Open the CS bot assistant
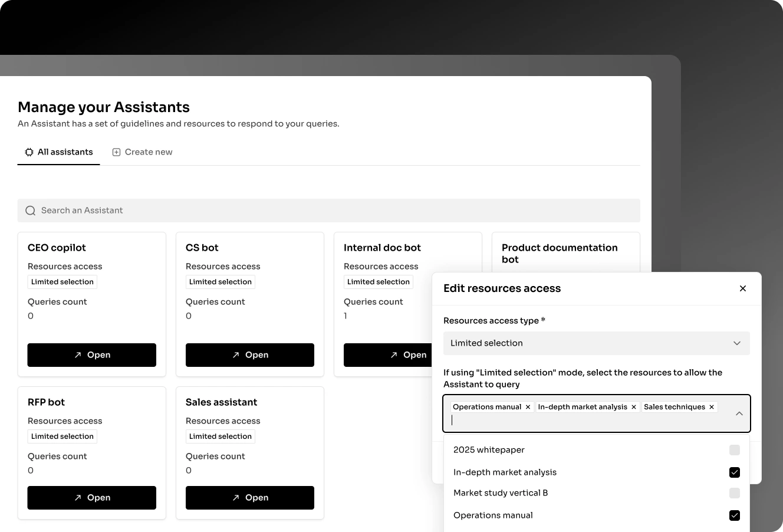Image resolution: width=783 pixels, height=532 pixels. 250,354
